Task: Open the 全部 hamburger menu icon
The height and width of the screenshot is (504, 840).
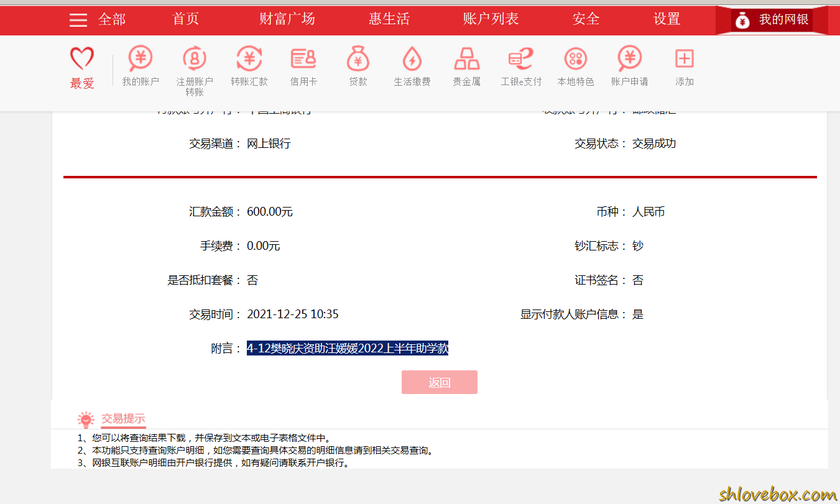Action: (x=78, y=20)
